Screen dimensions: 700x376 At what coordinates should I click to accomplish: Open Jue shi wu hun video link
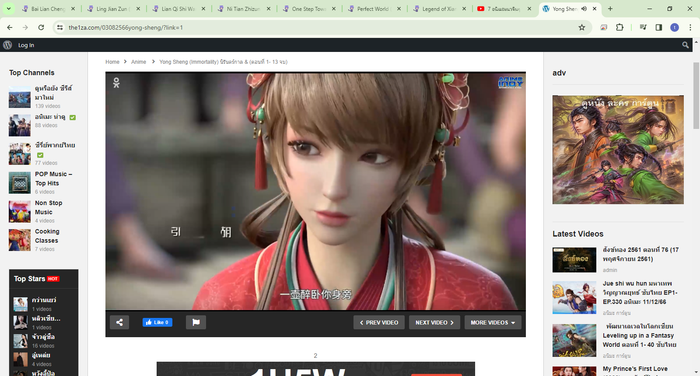[x=640, y=292]
